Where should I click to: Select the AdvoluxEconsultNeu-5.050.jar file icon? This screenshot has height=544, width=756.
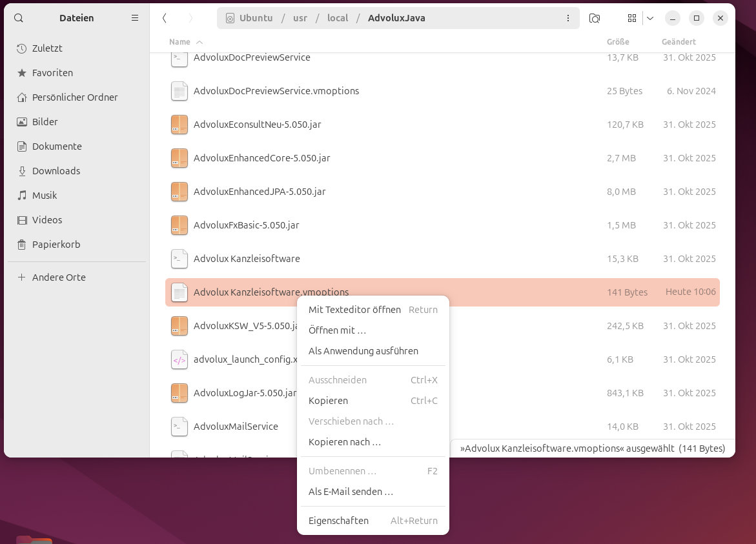179,125
